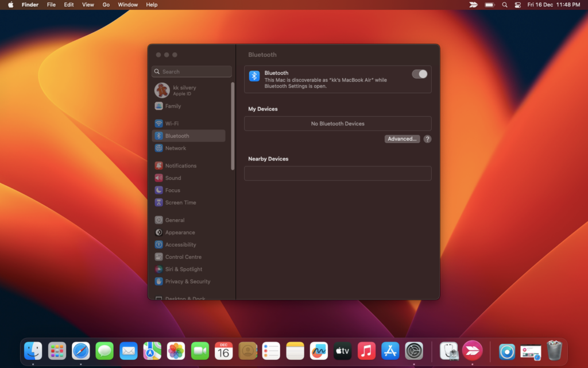The height and width of the screenshot is (368, 588).
Task: Open Freeform from the Dock
Action: [x=319, y=351]
